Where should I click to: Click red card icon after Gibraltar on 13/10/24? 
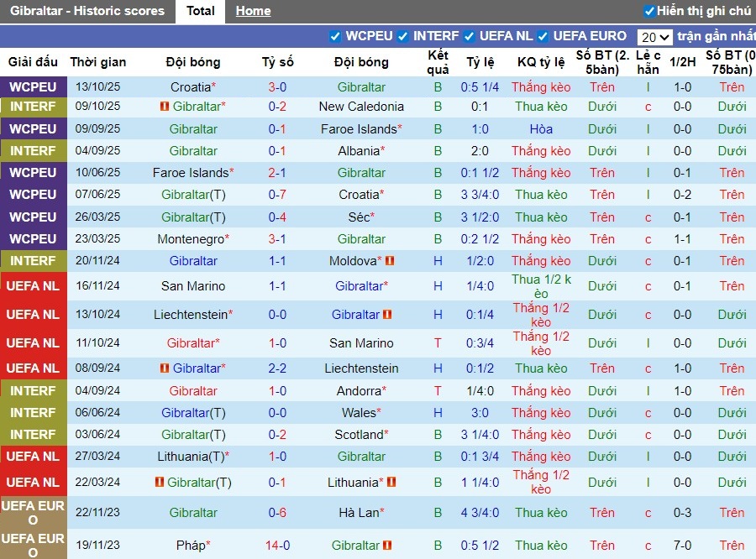[387, 315]
